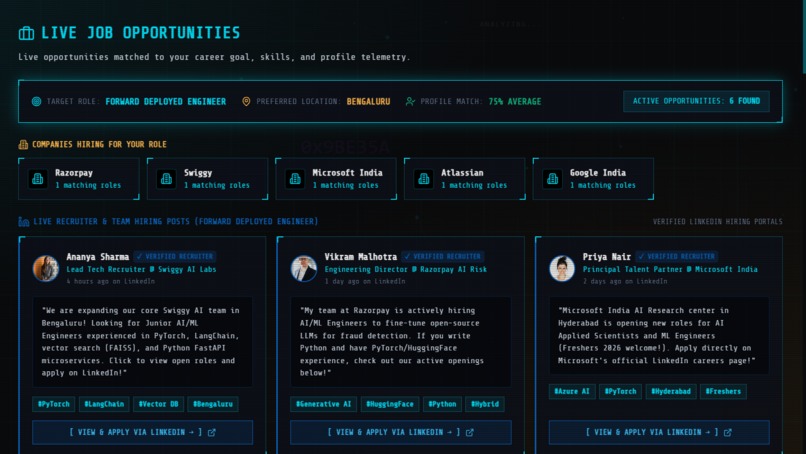The height and width of the screenshot is (454, 806).
Task: Click Ananya Sharma's Verified Recruiter badge
Action: 175,256
